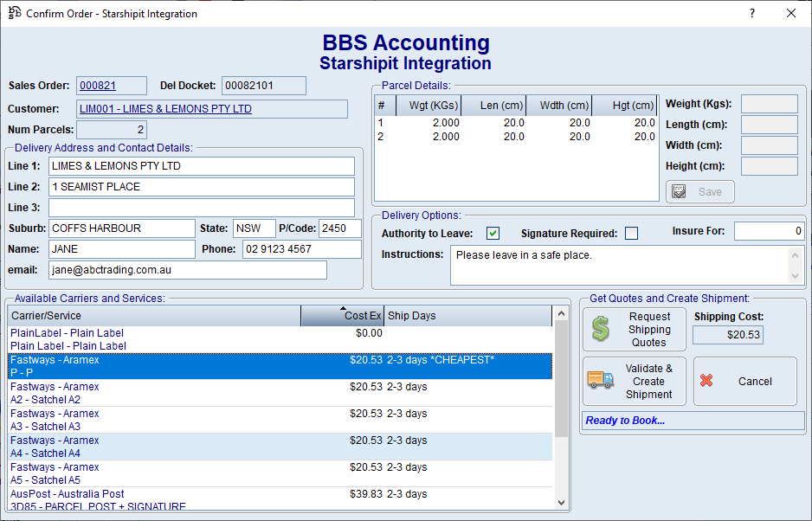The width and height of the screenshot is (812, 521).
Task: Enable the Signature Required checkbox
Action: [x=631, y=233]
